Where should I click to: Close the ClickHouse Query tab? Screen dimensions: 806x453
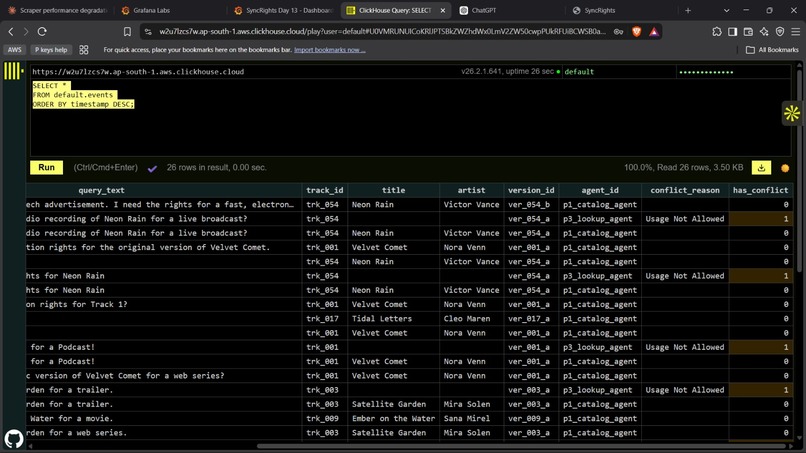(x=443, y=10)
